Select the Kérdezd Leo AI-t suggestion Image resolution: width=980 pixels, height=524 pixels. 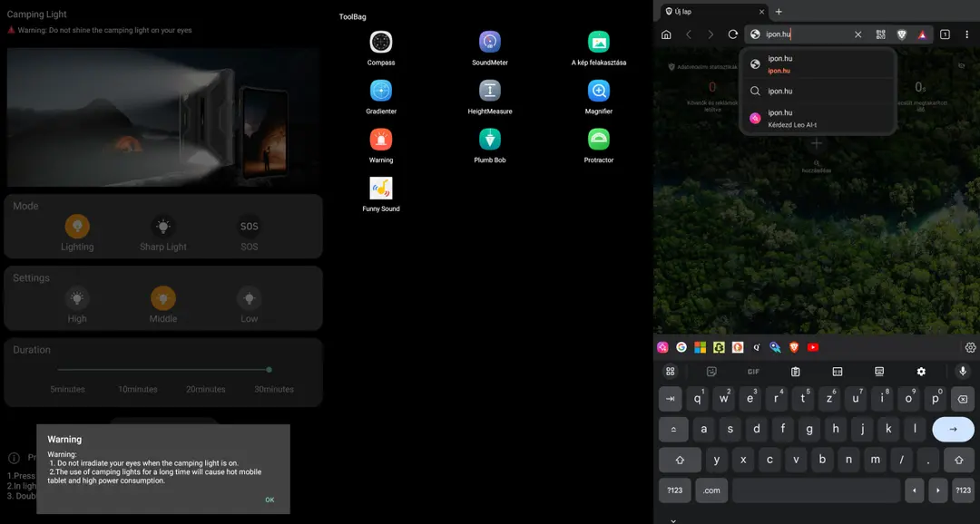[x=818, y=118]
